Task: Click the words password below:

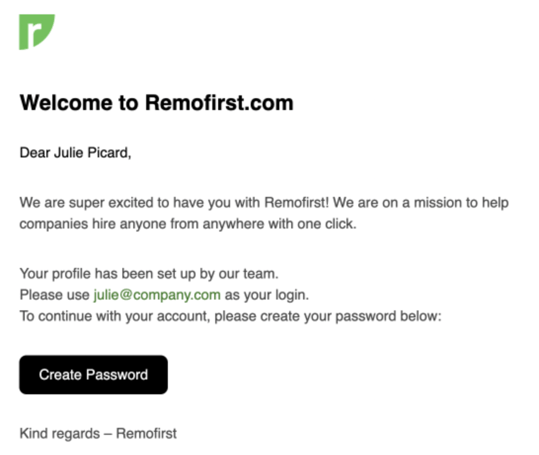Action: [388, 316]
